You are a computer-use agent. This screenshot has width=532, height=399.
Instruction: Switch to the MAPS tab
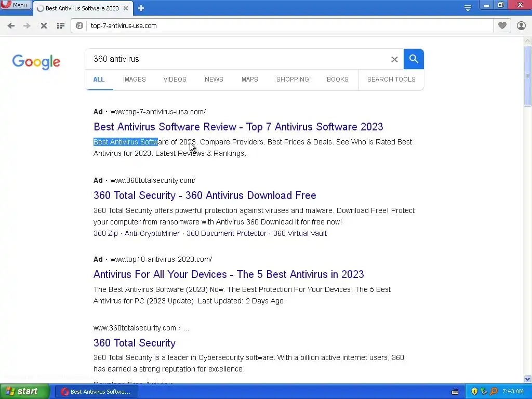click(250, 79)
